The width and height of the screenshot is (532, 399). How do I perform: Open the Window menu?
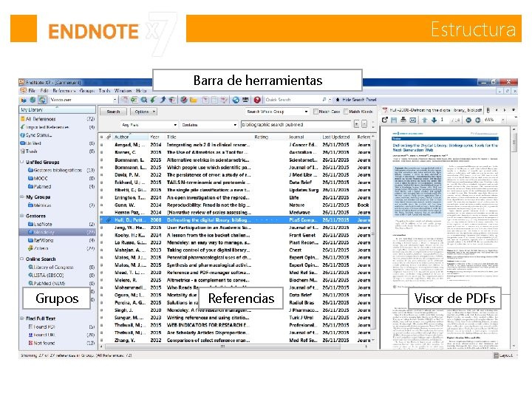[123, 91]
